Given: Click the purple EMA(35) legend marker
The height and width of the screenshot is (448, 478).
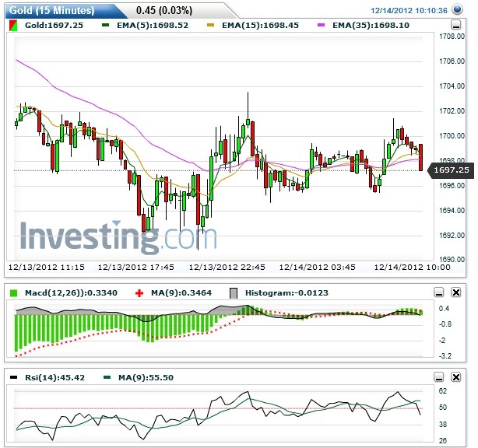Looking at the screenshot, I should 322,26.
